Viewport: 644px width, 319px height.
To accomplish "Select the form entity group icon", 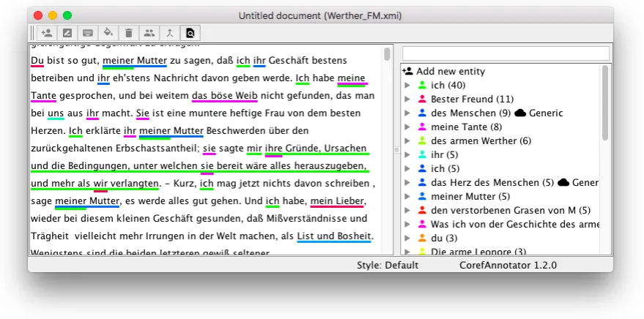I will (149, 33).
